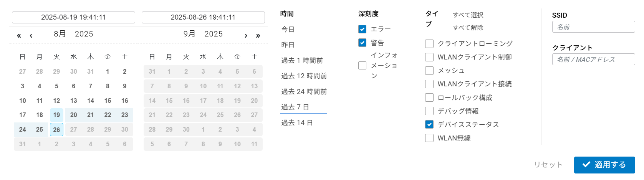Click the すべて選択 link
The image size is (644, 180).
[x=468, y=15]
